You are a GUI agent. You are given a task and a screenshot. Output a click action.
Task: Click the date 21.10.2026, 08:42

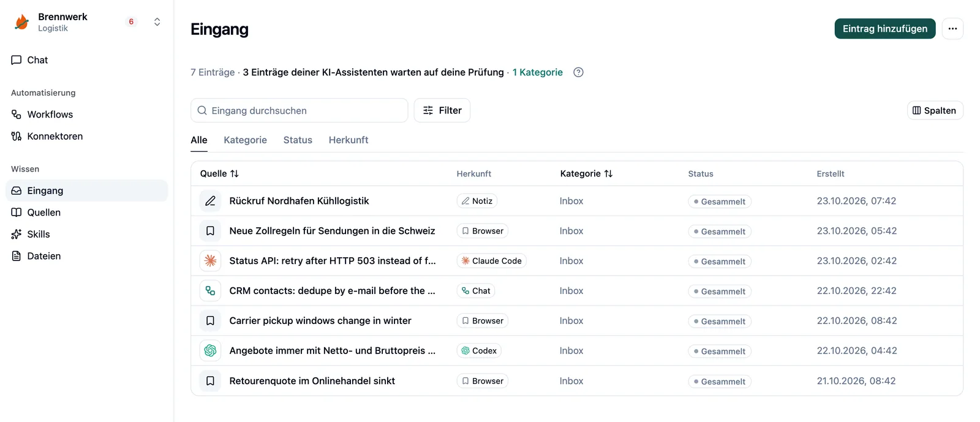point(856,381)
